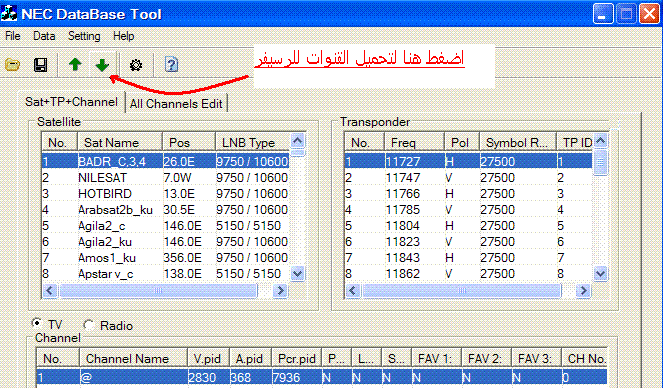Click down arrow of Satellite list scrollbar
The height and width of the screenshot is (390, 664).
coord(298,274)
